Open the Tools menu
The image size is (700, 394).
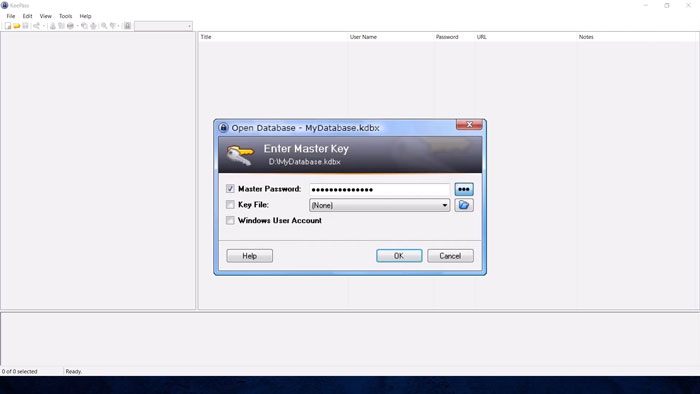(65, 16)
